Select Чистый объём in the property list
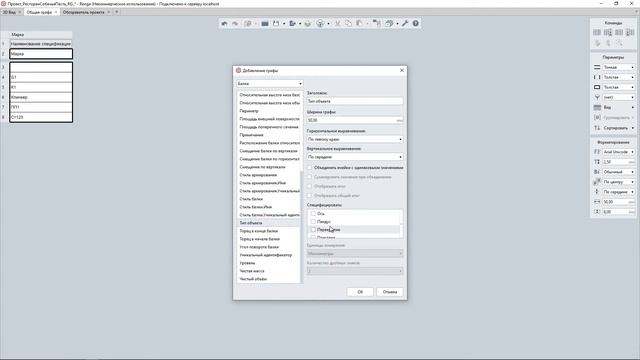 [x=253, y=279]
